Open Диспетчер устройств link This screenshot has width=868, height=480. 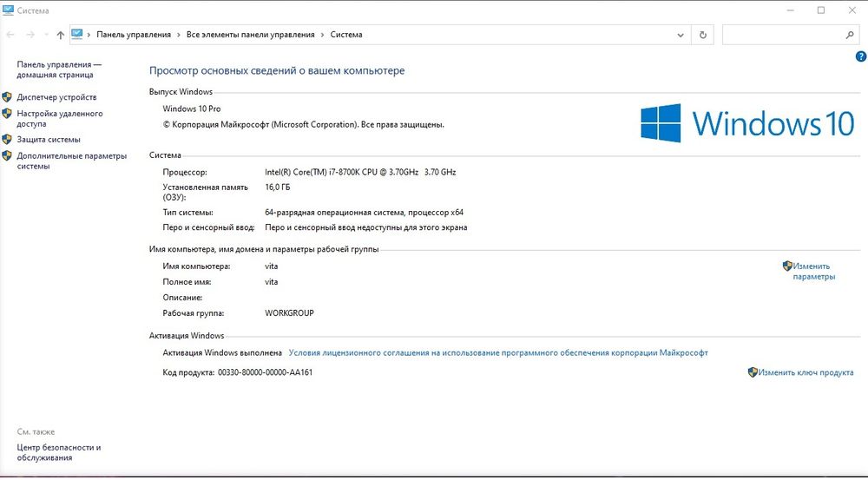point(56,97)
